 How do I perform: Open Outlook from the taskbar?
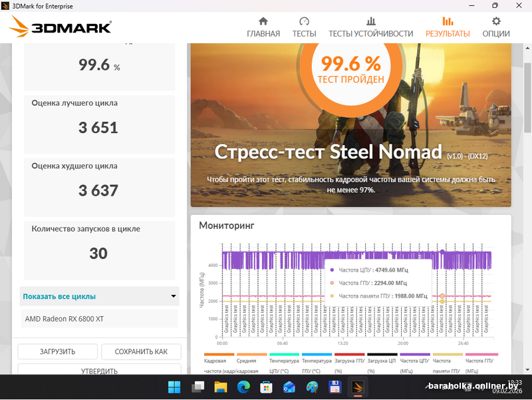pyautogui.click(x=289, y=387)
